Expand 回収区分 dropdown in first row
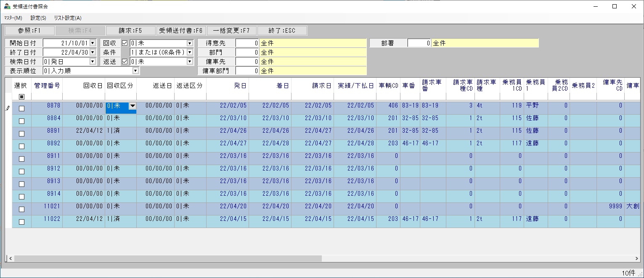644x278 pixels. point(132,106)
